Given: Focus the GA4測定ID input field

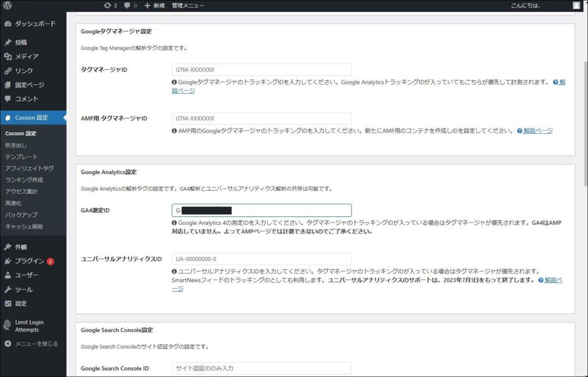Looking at the screenshot, I should tap(261, 210).
